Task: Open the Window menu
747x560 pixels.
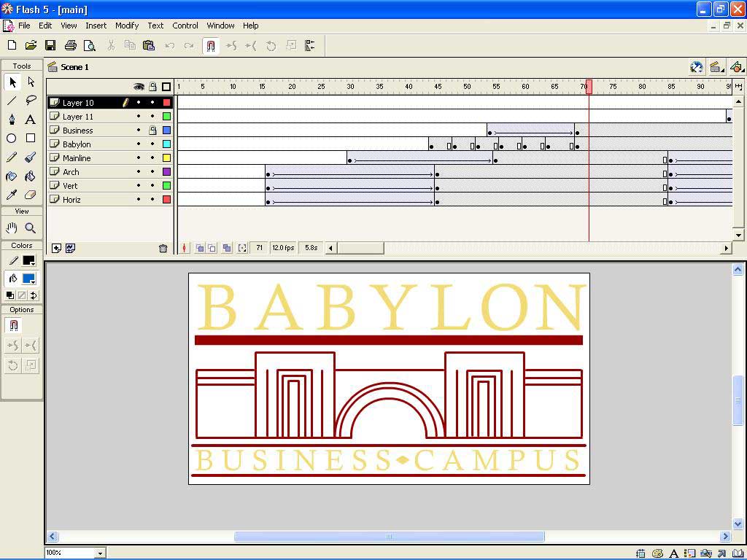Action: click(220, 26)
